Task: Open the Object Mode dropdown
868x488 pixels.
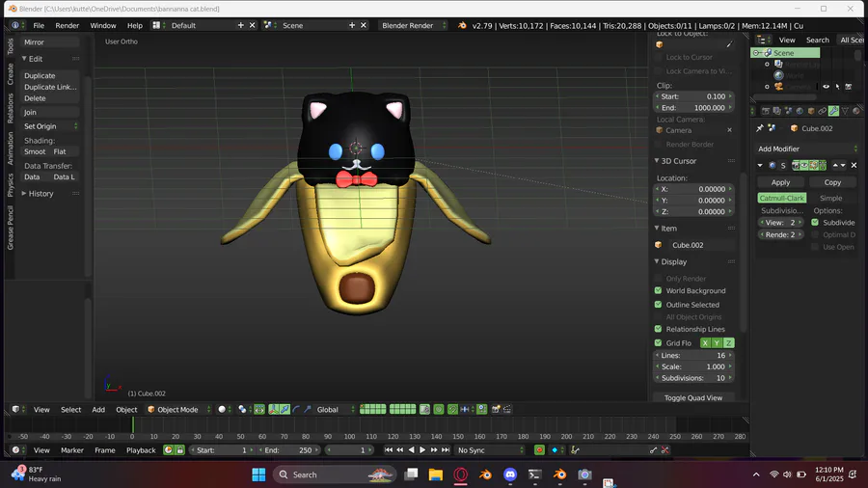Action: 179,410
